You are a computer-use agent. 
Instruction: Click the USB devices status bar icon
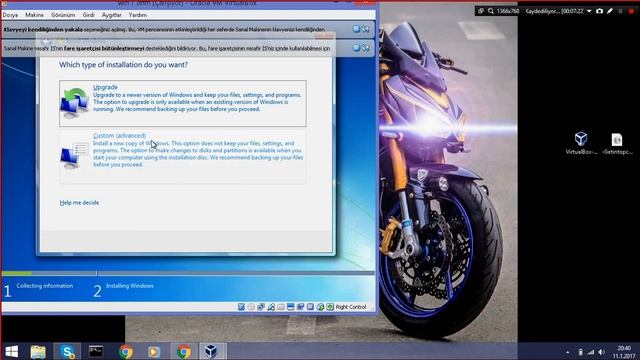click(x=271, y=307)
